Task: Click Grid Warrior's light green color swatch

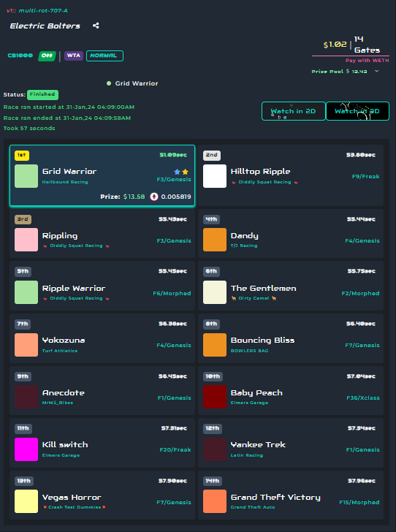Action: click(x=26, y=176)
